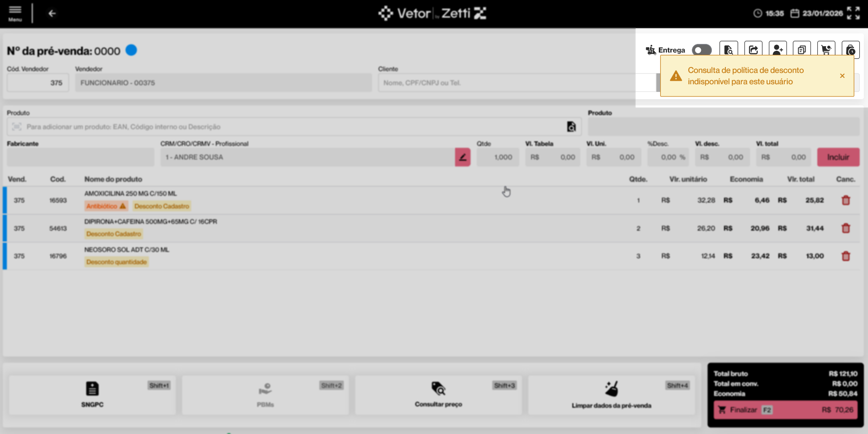Click total value 31,44 on DIPIRONA row

tap(815, 228)
